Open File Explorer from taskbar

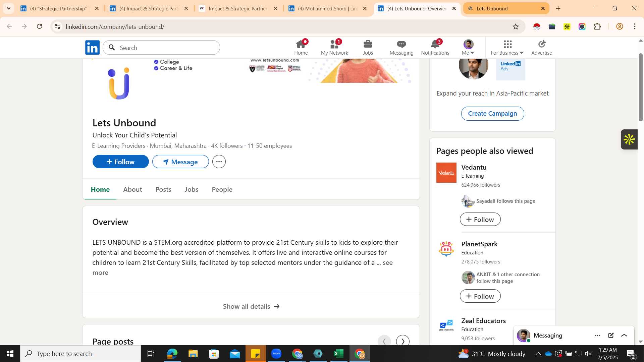(193, 354)
